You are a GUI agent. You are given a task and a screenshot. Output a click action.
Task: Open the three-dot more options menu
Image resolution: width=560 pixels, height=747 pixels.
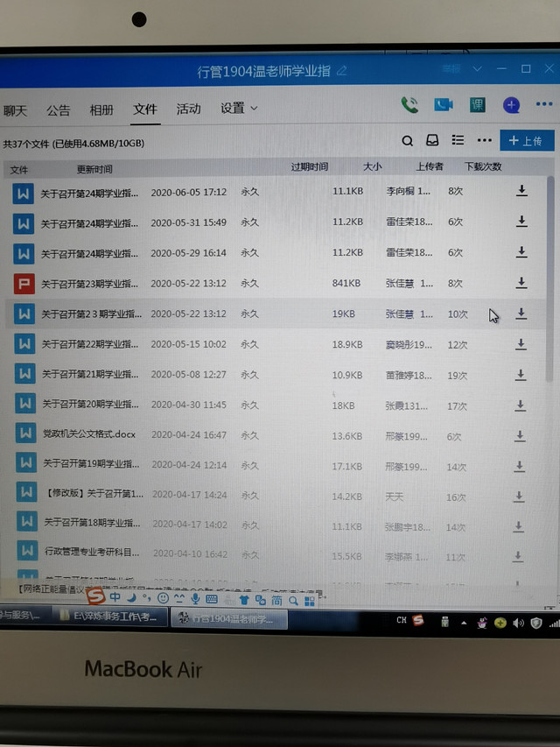point(484,140)
